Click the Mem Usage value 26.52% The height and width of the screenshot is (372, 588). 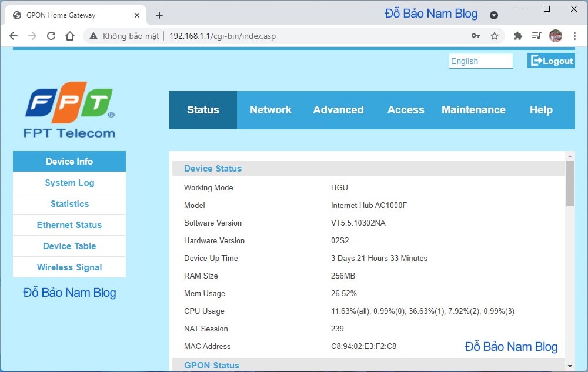pos(343,293)
